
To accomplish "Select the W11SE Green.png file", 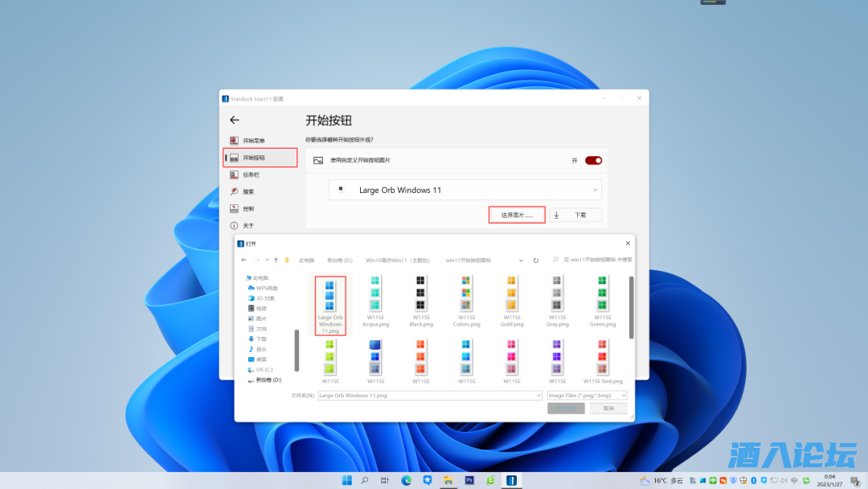I will click(602, 302).
